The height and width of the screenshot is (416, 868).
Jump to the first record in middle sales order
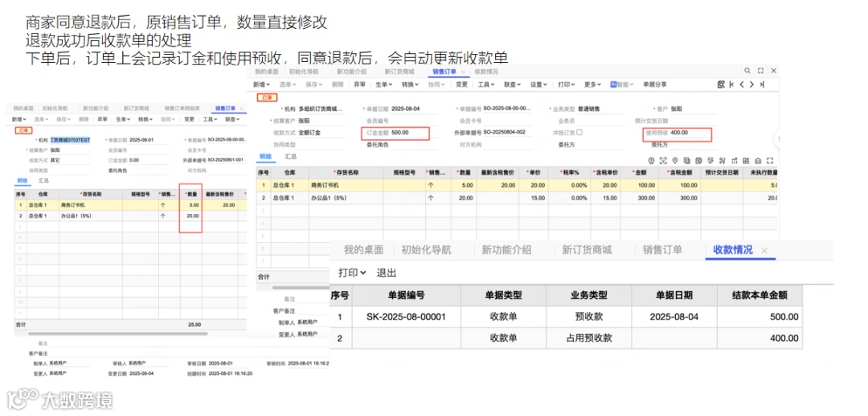coord(732,84)
